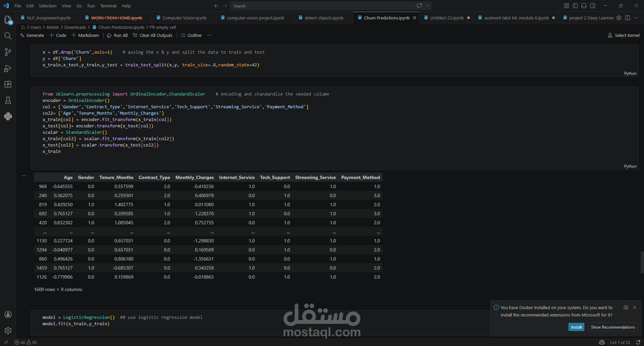Open the VS Code application icon menu
Screen dimensions: 644x346
[x=6, y=6]
